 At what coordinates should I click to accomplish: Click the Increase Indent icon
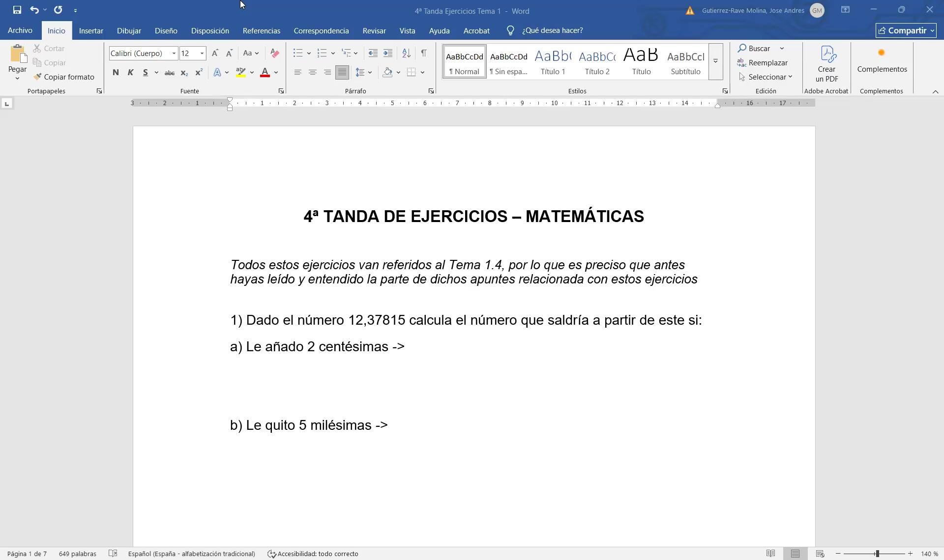388,53
